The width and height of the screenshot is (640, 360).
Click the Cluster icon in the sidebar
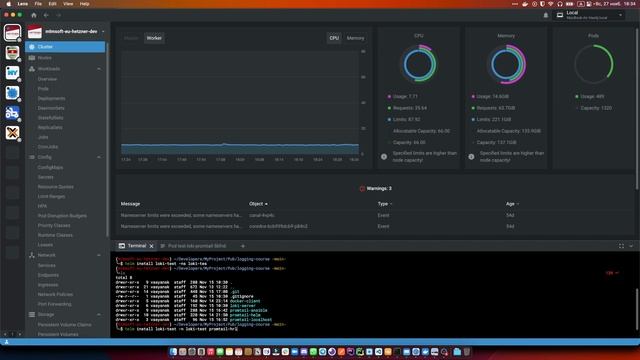tap(32, 47)
